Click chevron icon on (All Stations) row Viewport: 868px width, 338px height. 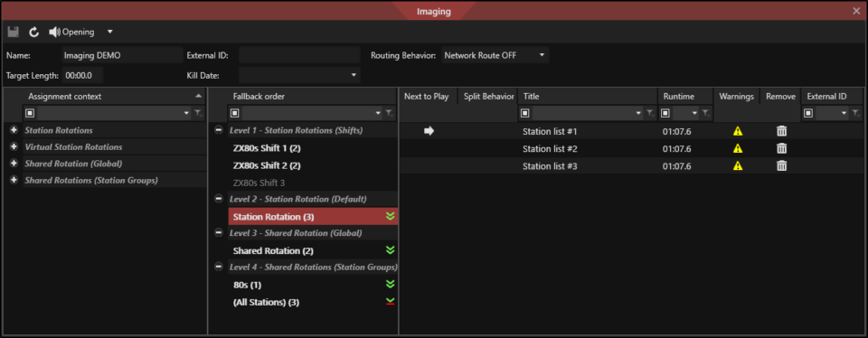click(391, 302)
